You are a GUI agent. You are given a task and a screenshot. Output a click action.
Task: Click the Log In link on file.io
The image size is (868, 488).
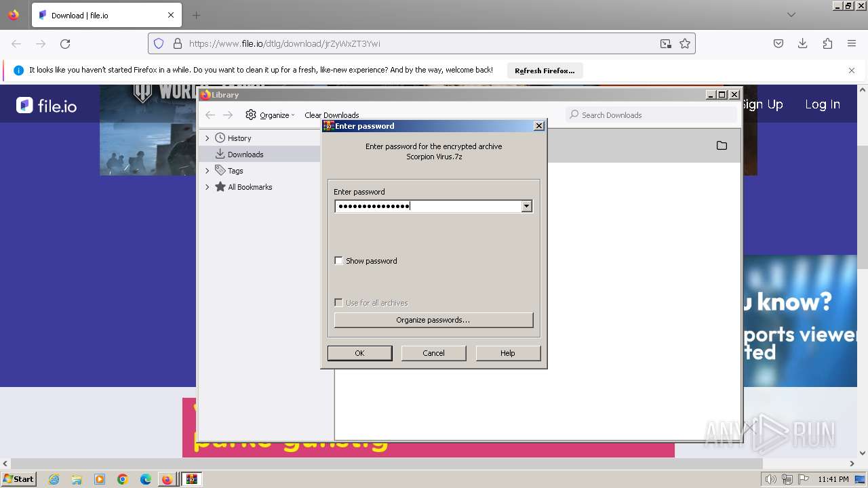[x=823, y=104]
